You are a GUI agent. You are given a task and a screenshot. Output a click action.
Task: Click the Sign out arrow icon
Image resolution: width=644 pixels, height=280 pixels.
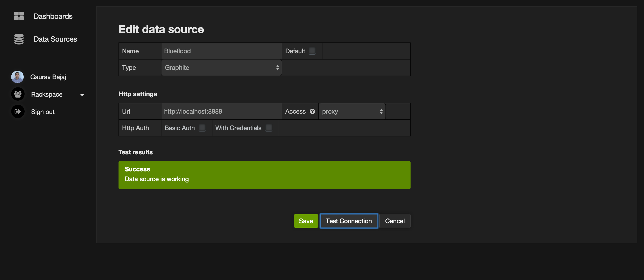click(x=18, y=112)
